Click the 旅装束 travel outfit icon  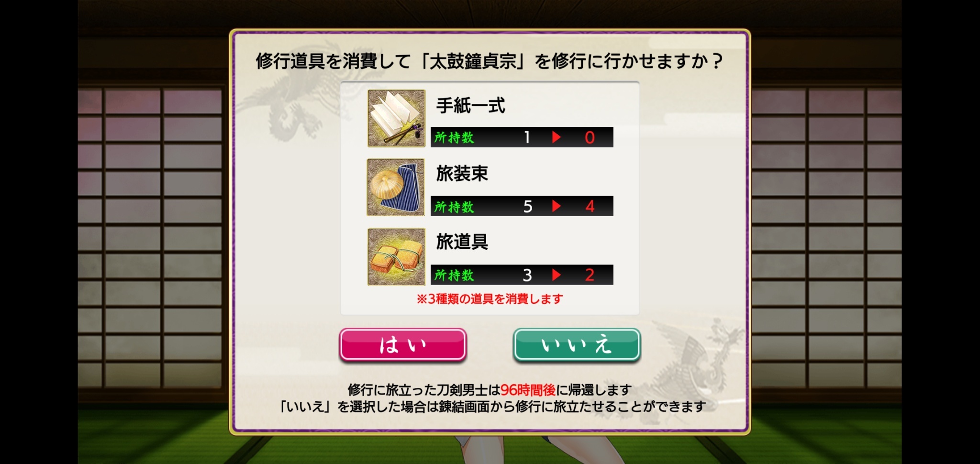click(x=396, y=187)
